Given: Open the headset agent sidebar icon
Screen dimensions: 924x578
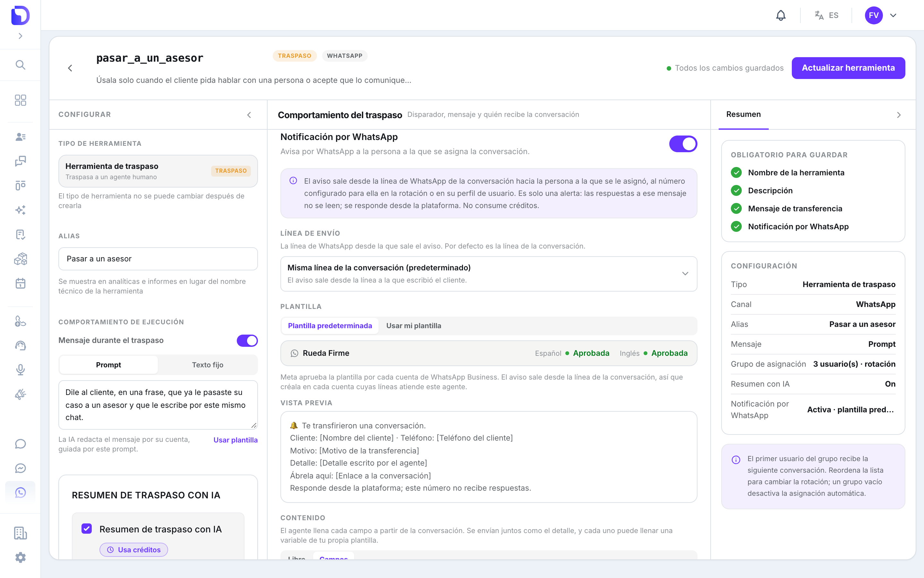Looking at the screenshot, I should tap(20, 346).
